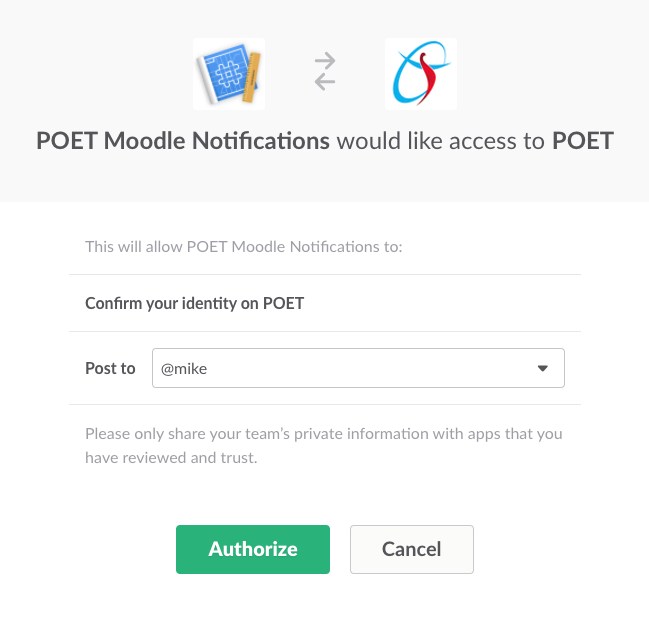This screenshot has width=649, height=622.
Task: Click the would like access to heading text
Action: [440, 141]
